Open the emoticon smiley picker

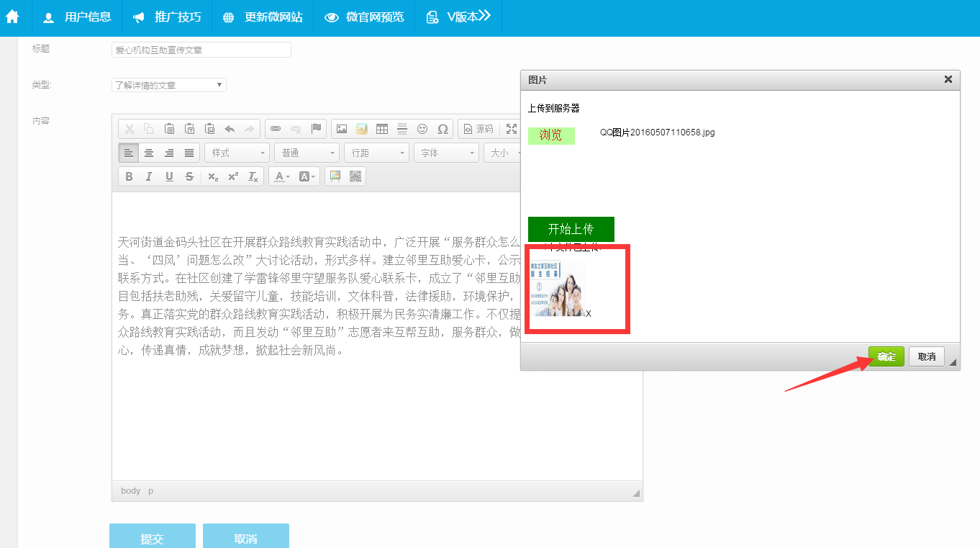[x=422, y=129]
